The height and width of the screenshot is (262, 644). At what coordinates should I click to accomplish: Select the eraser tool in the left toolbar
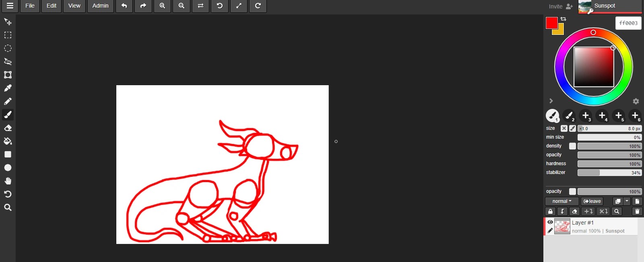[x=8, y=128]
